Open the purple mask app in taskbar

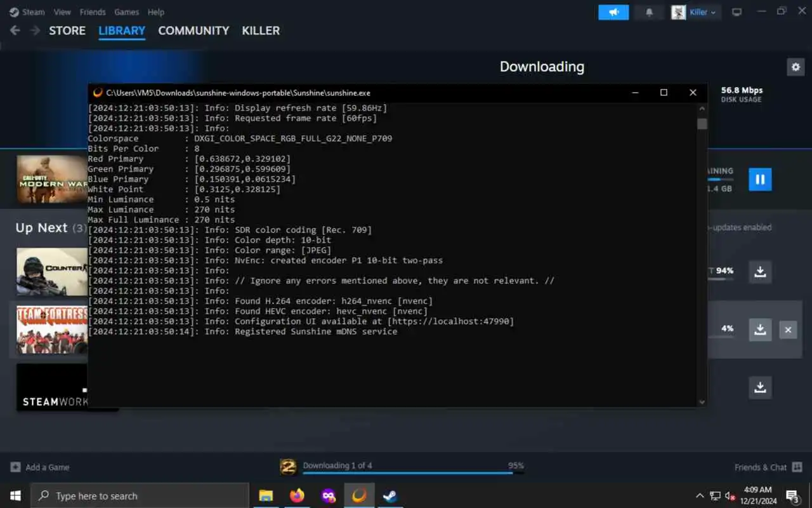tap(328, 495)
